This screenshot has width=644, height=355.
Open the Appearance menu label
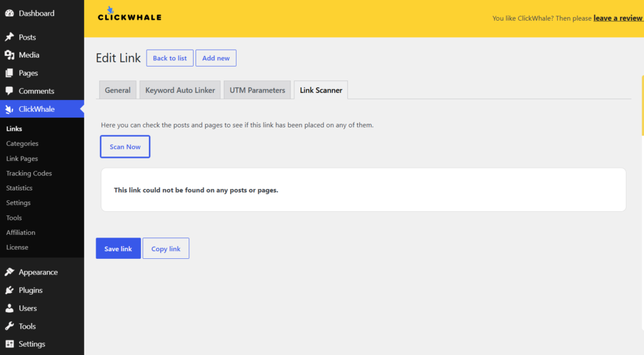click(x=38, y=272)
